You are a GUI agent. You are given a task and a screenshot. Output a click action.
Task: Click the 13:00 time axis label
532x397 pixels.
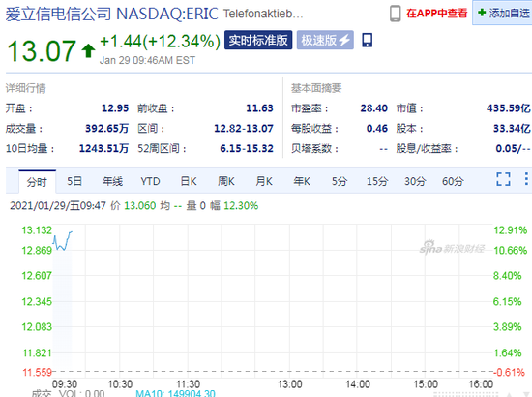click(290, 384)
